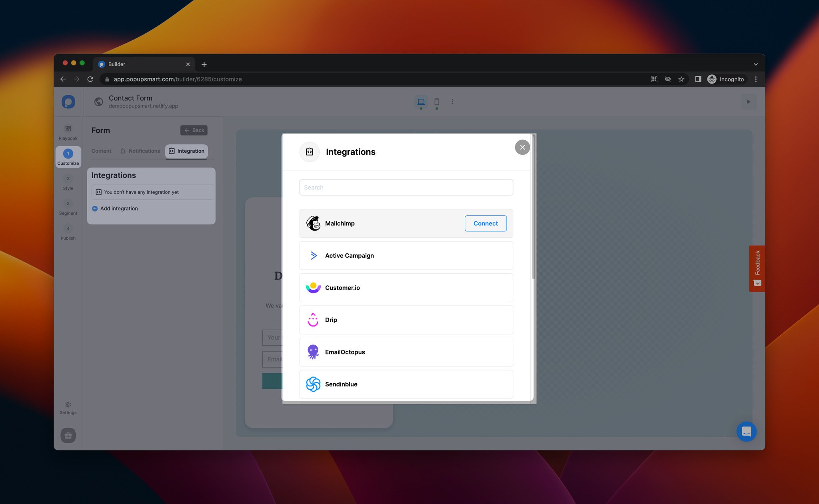Select the Content tab
819x504 pixels.
(x=101, y=151)
